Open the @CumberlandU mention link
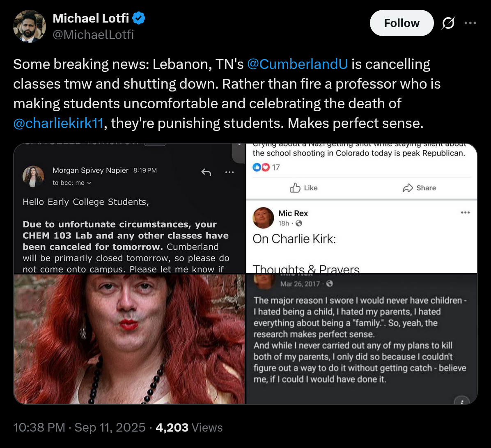Screen dimensions: 491x448 [297, 64]
